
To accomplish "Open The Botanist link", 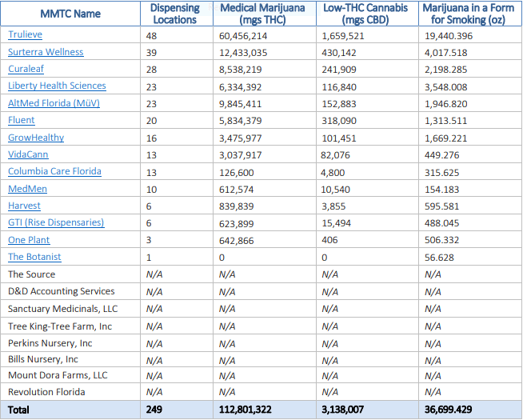I will click(x=34, y=257).
